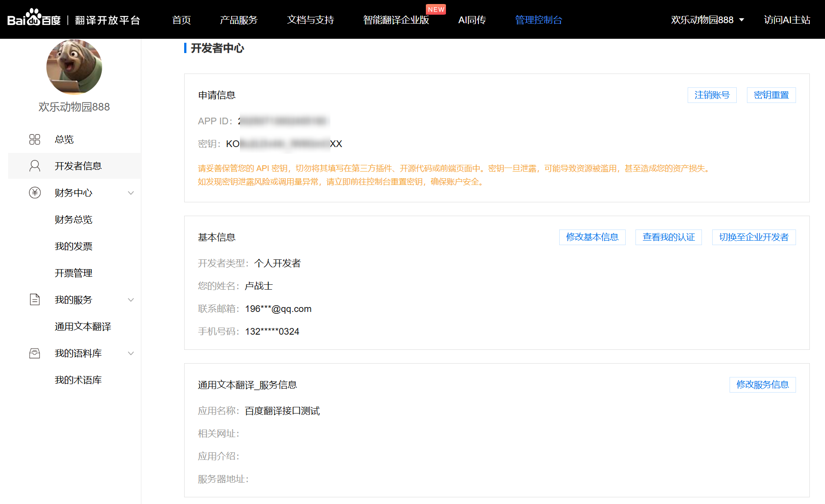Click the 相关网址 field label
825x504 pixels.
pyautogui.click(x=219, y=434)
